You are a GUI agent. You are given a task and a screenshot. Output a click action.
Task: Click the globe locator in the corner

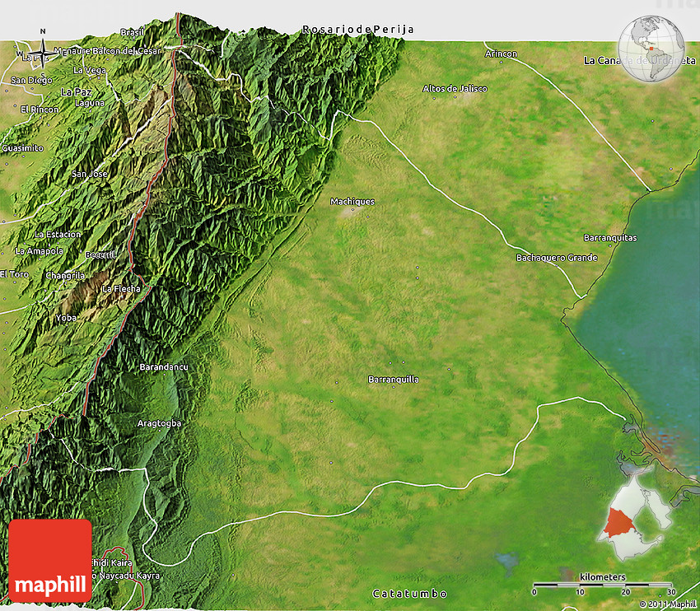651,50
